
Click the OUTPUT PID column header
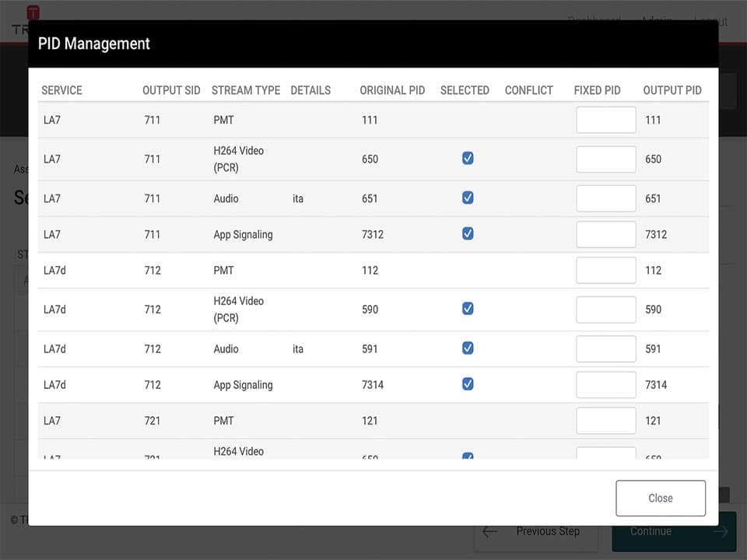(x=672, y=90)
